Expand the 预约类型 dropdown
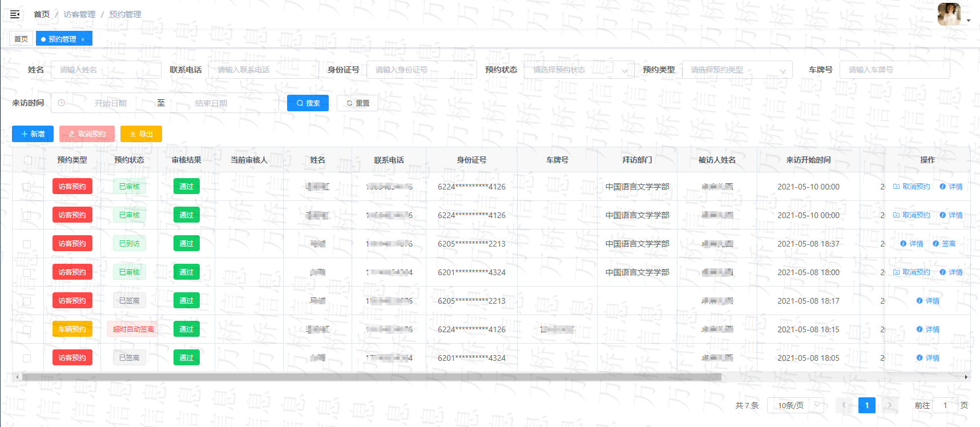This screenshot has height=427, width=980. (737, 70)
